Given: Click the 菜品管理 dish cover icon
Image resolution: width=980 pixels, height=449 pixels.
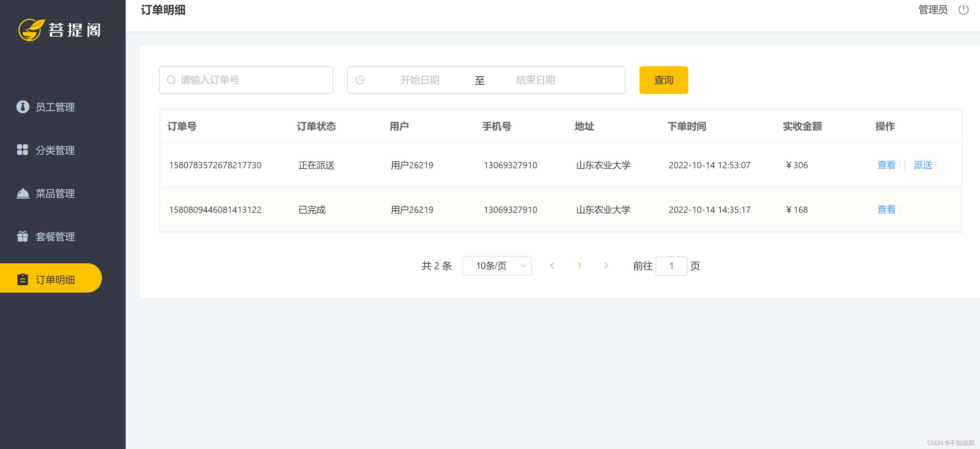Looking at the screenshot, I should pos(22,193).
